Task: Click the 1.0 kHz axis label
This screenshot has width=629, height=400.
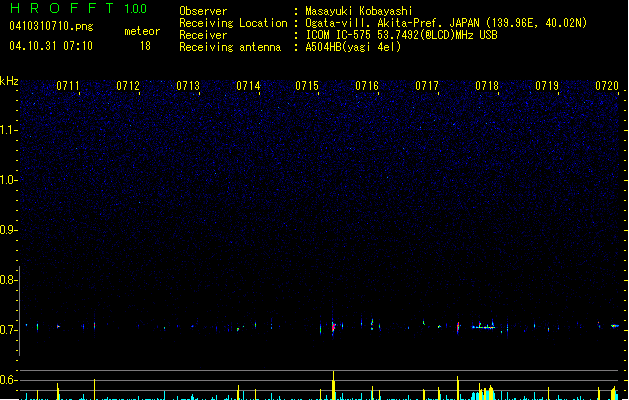Action: point(9,180)
